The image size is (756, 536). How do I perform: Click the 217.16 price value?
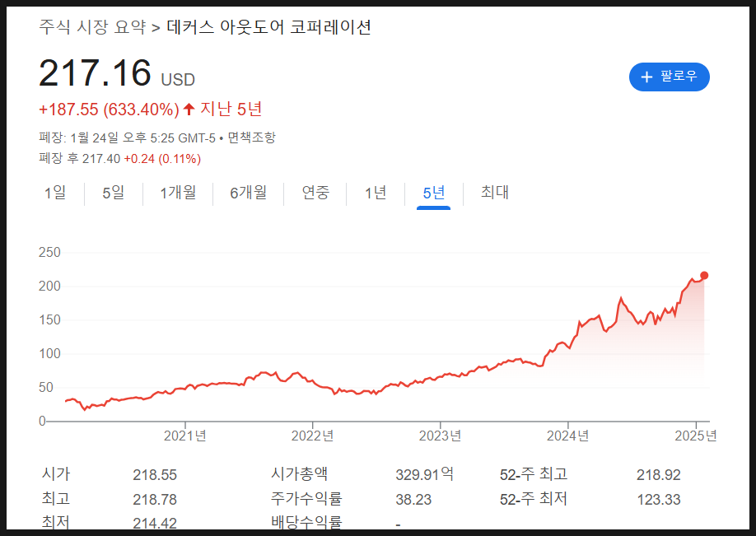(95, 72)
